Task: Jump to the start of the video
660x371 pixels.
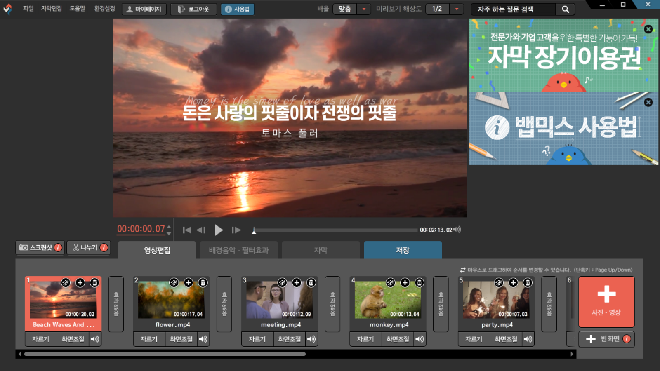Action: click(x=186, y=230)
